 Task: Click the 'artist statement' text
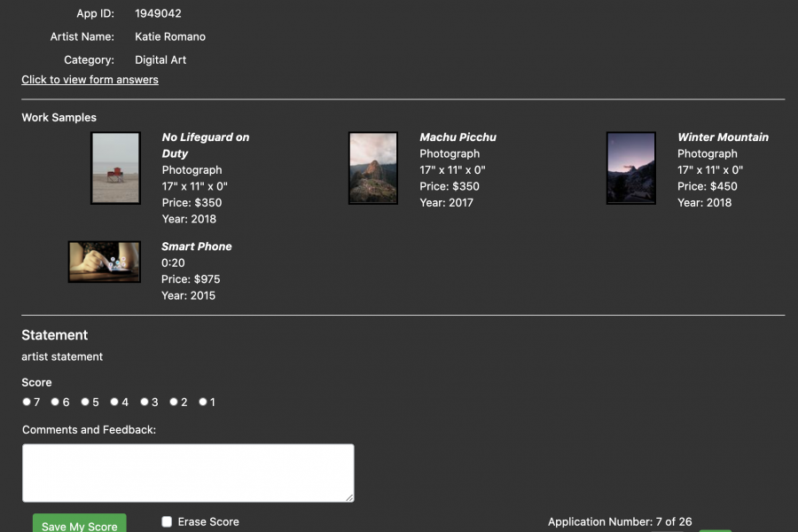[62, 356]
